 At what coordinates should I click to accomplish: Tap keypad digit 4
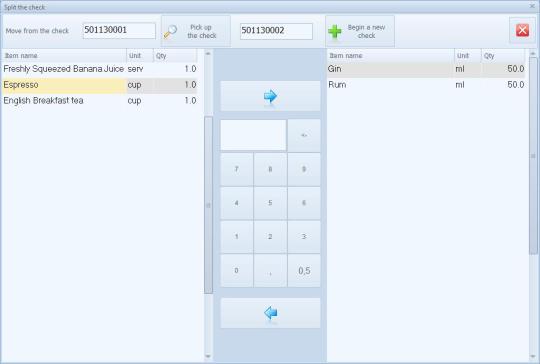(237, 203)
